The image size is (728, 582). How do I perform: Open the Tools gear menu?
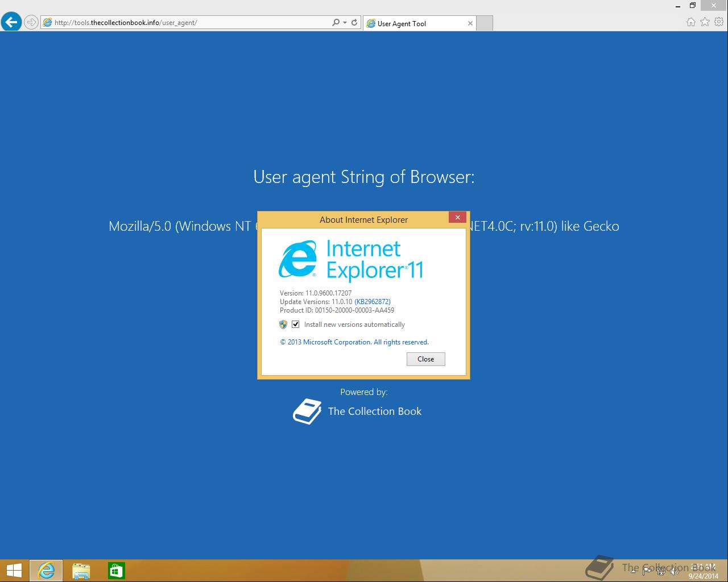(x=719, y=22)
